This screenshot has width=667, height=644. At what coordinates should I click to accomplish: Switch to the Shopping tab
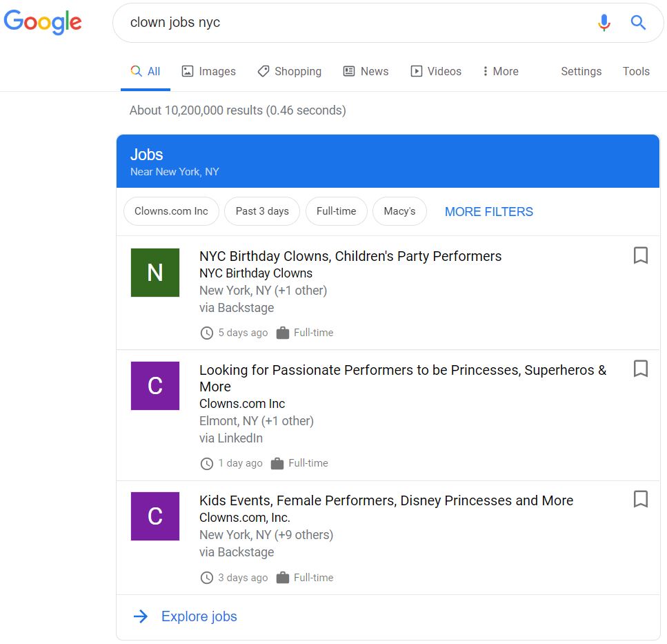point(289,71)
